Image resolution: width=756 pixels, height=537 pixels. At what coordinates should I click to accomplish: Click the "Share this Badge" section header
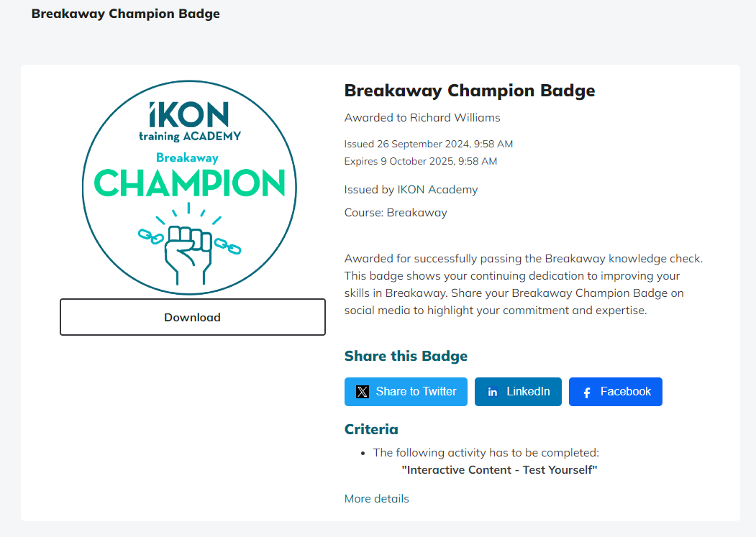[x=406, y=356]
